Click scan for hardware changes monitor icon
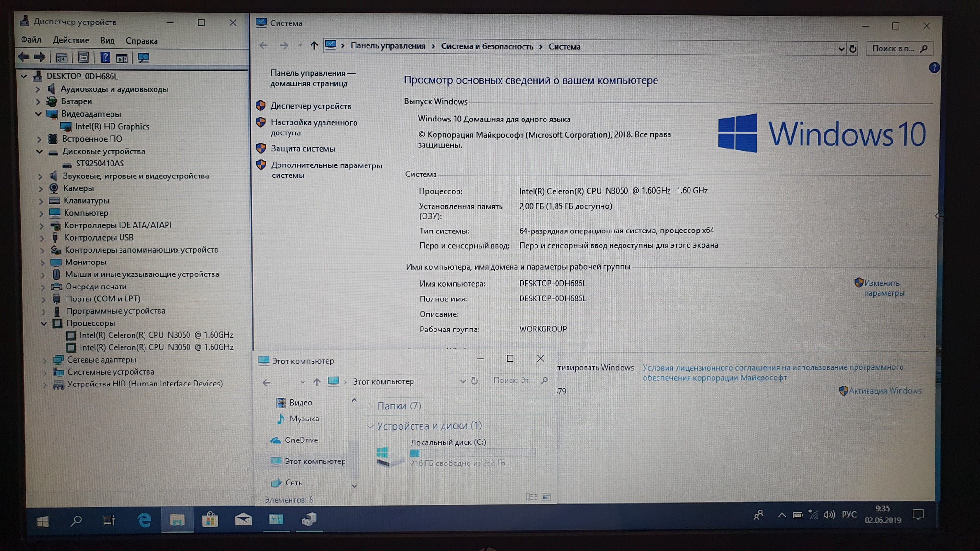 click(x=143, y=58)
